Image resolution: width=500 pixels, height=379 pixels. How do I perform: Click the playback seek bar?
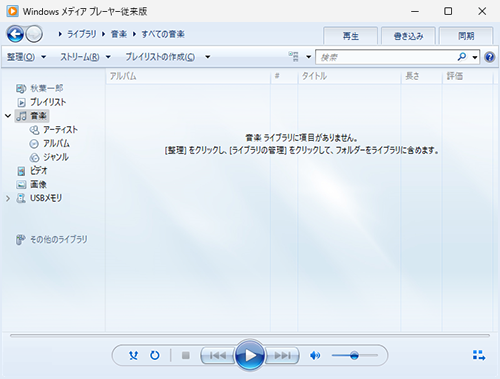250,335
